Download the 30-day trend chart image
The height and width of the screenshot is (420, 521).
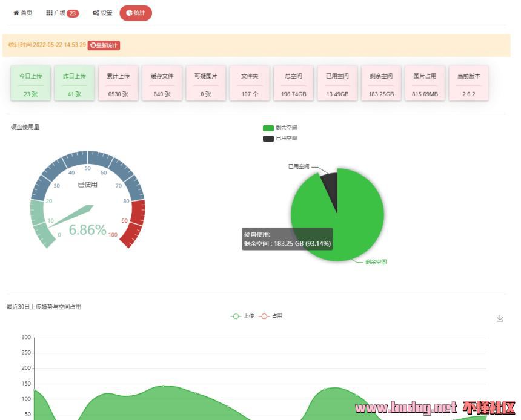[500, 318]
